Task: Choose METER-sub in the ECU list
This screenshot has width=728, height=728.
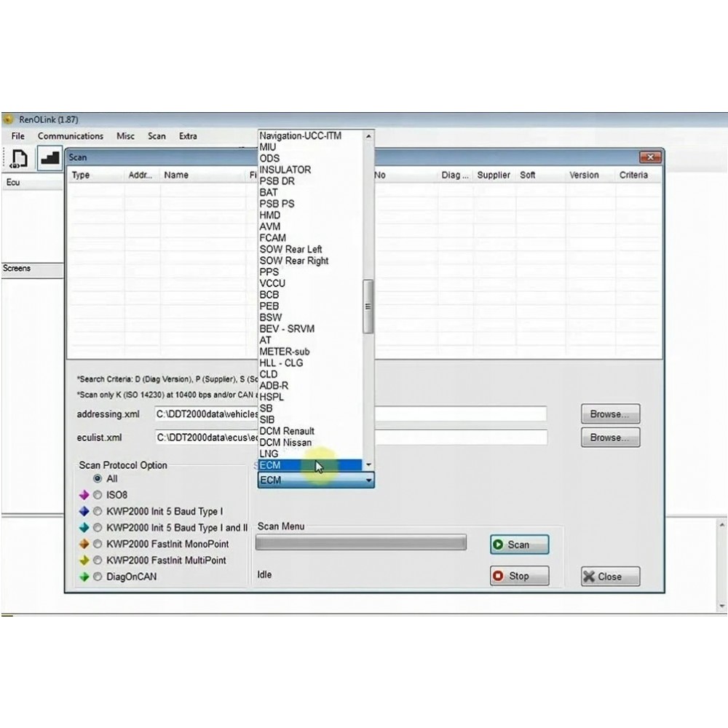Action: (x=284, y=352)
